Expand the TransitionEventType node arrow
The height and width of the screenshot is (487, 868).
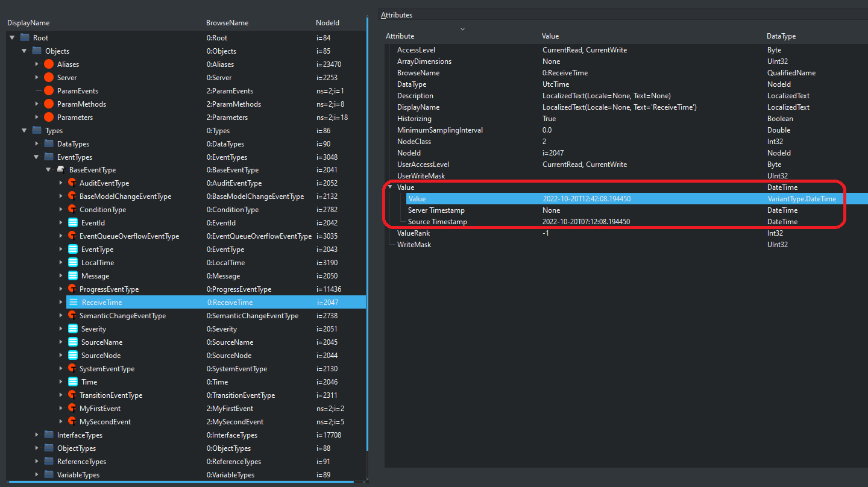61,395
